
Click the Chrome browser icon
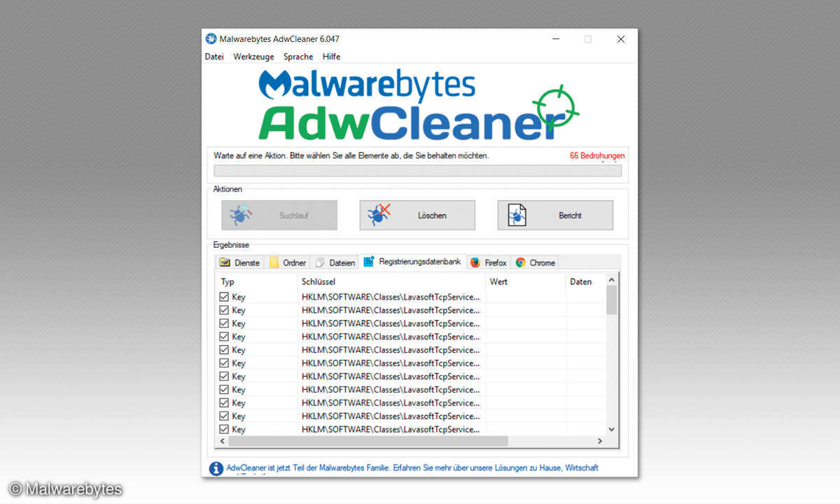(x=520, y=263)
